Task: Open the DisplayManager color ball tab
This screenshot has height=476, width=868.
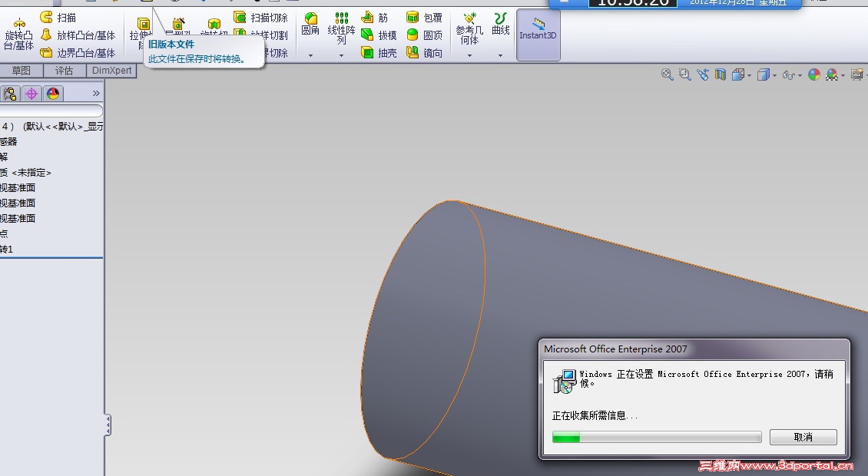Action: click(x=52, y=94)
